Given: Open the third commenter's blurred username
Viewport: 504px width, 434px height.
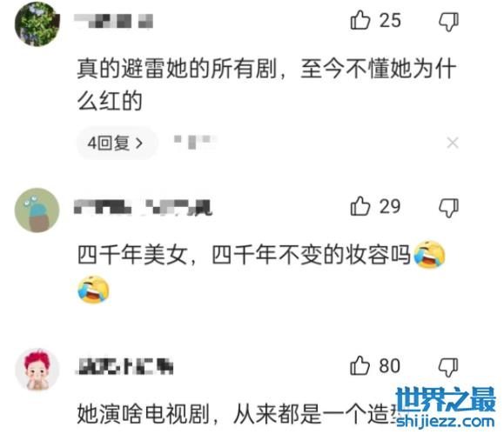Looking at the screenshot, I should coord(125,366).
